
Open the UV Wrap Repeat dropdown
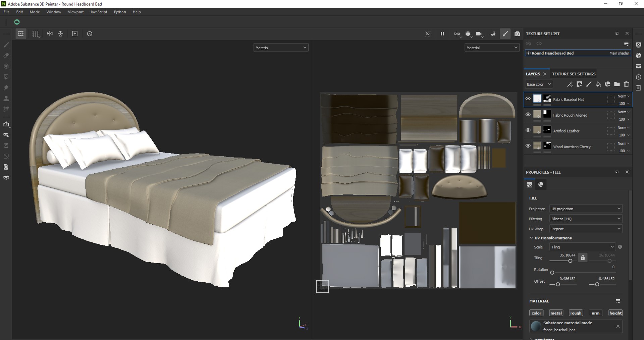[x=586, y=229]
